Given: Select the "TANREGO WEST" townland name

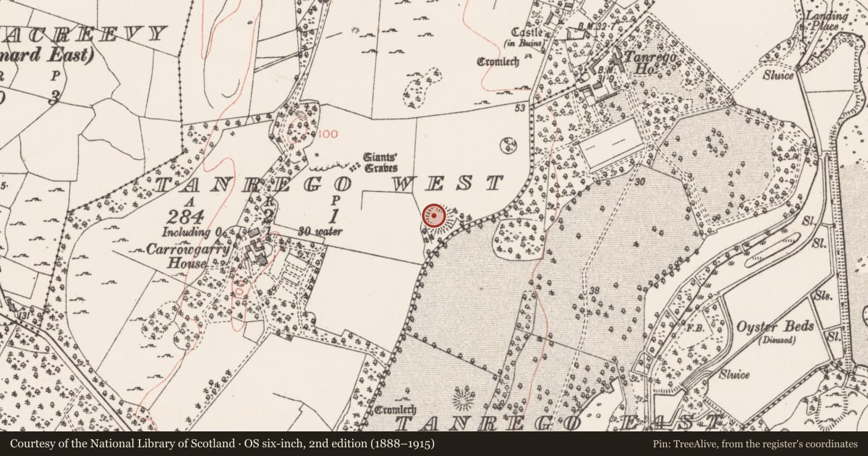Looking at the screenshot, I should point(329,184).
